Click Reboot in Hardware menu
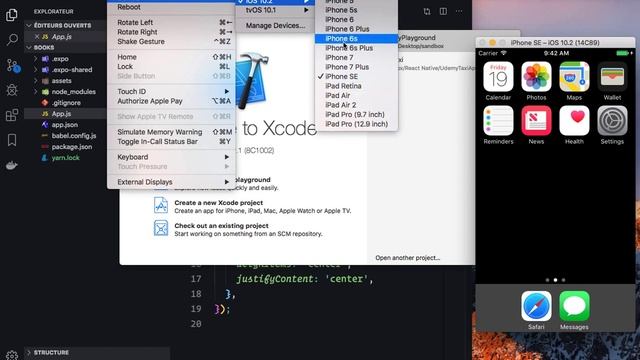Image resolution: width=640 pixels, height=360 pixels. click(x=171, y=7)
